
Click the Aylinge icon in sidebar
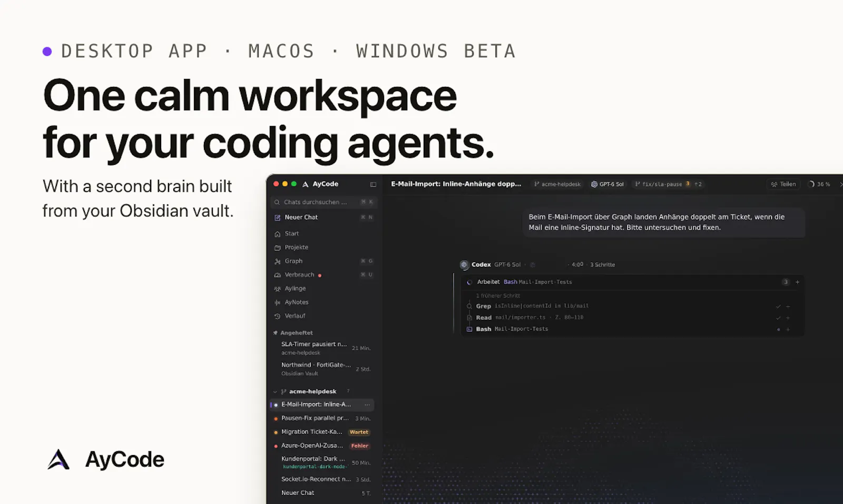(x=277, y=289)
